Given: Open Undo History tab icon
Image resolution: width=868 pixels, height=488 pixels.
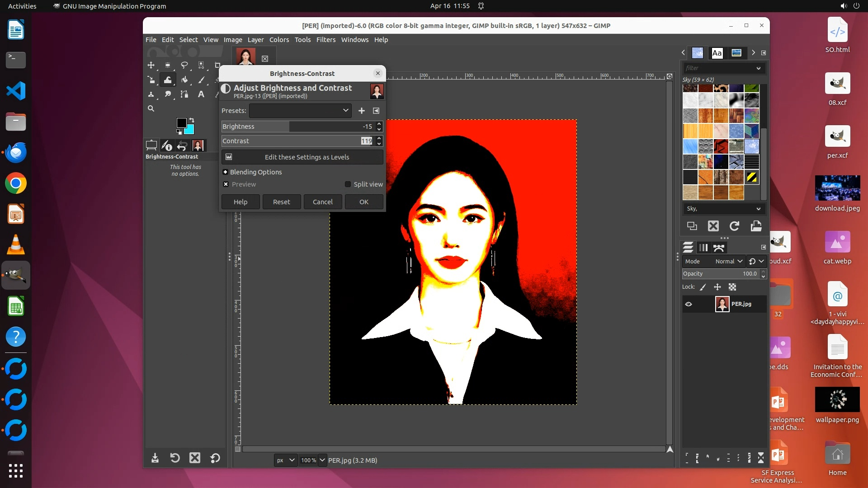Looking at the screenshot, I should click(x=182, y=145).
